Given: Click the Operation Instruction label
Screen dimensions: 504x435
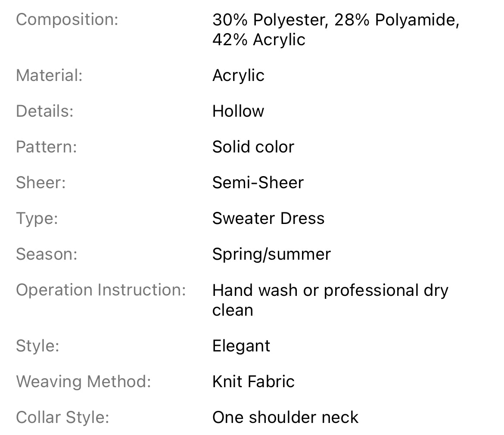Looking at the screenshot, I should [101, 290].
